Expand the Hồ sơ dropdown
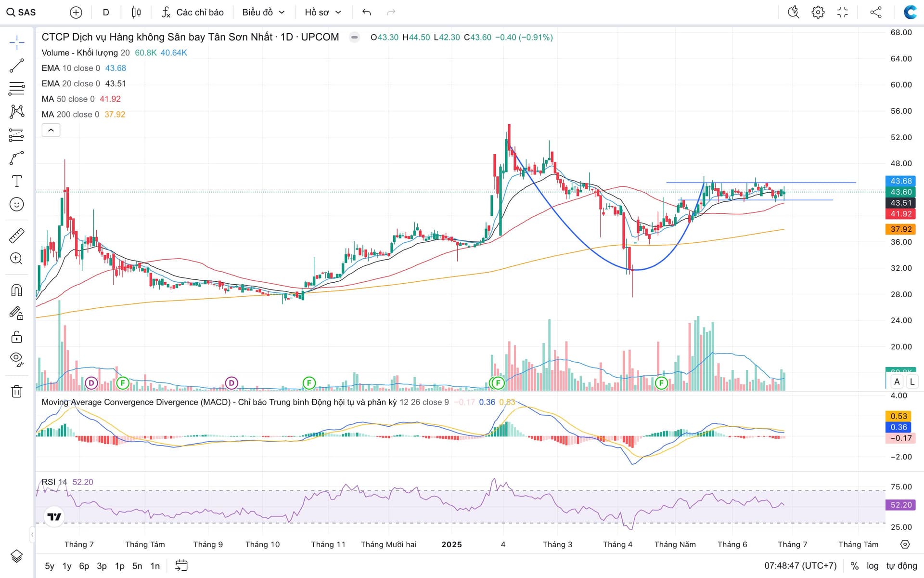Viewport: 924px width, 578px height. pos(322,12)
